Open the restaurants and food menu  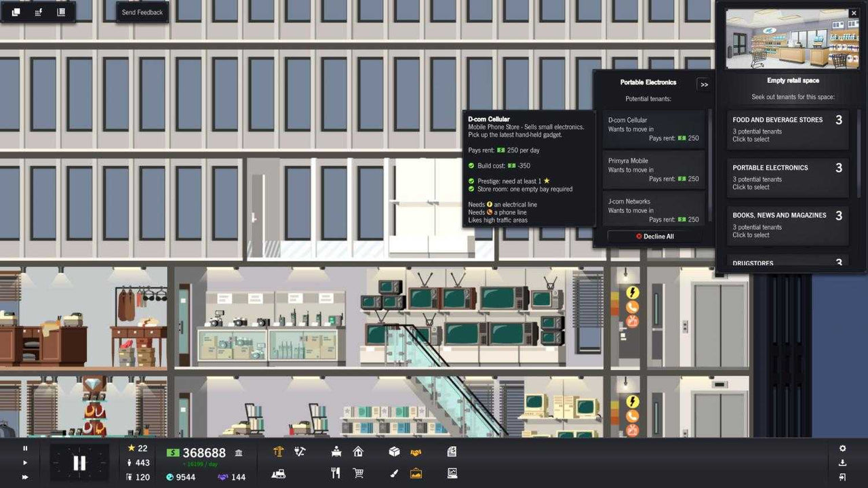(x=335, y=472)
